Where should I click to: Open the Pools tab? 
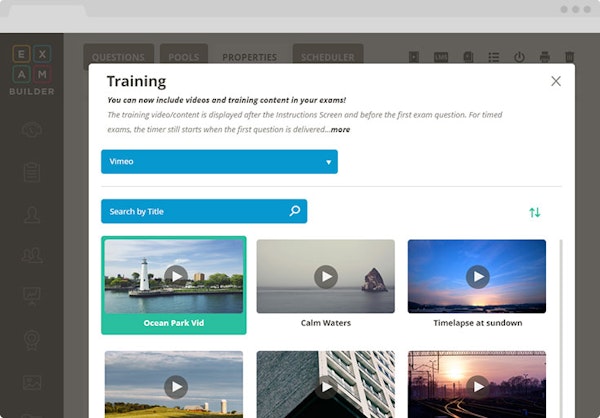[184, 57]
